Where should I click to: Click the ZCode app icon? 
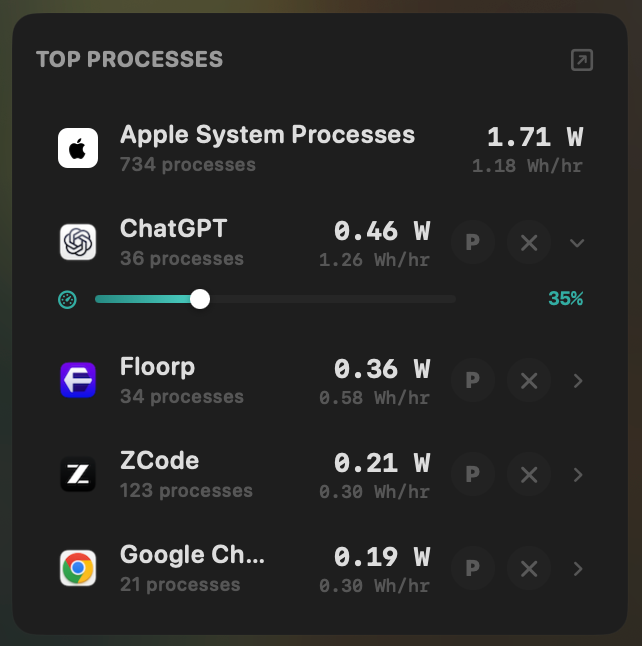78,474
